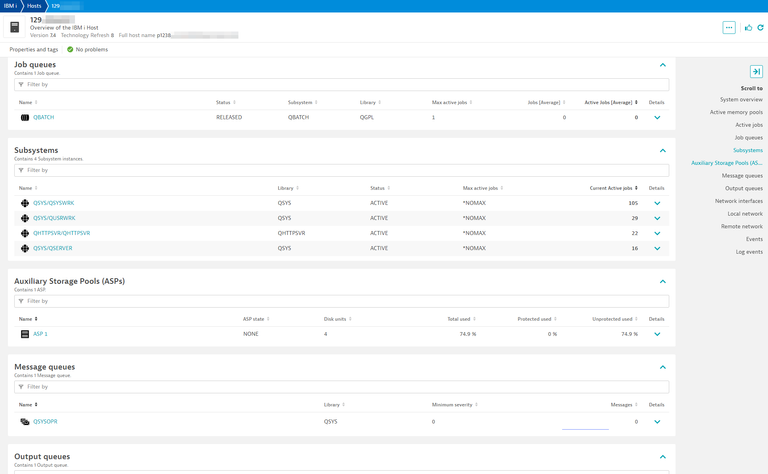Click the QHTTPSVR/QHTTPSVR subsystem icon
This screenshot has width=768, height=474.
[25, 234]
